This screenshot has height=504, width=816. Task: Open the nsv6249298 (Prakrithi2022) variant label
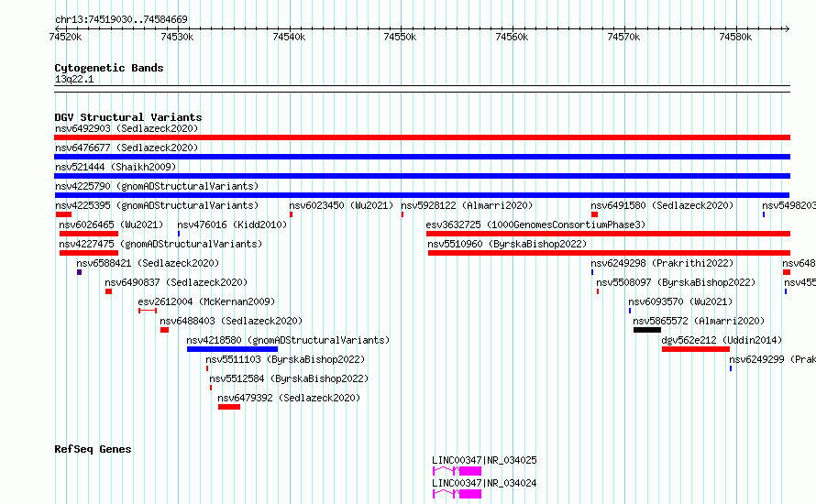click(x=662, y=263)
